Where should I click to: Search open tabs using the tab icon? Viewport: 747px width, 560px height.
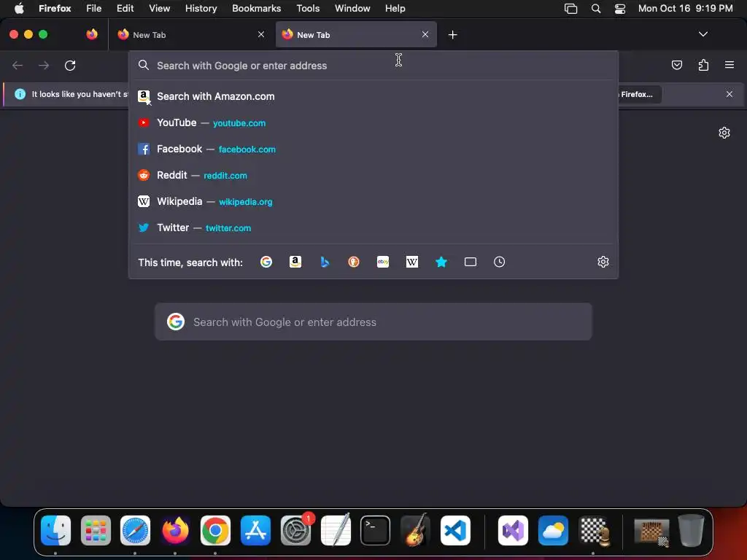tap(471, 262)
